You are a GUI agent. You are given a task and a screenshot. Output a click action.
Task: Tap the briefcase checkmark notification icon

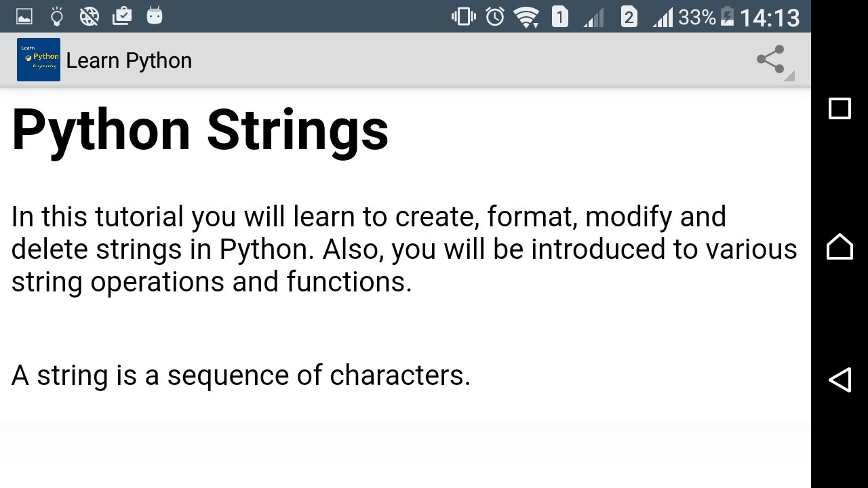click(122, 16)
